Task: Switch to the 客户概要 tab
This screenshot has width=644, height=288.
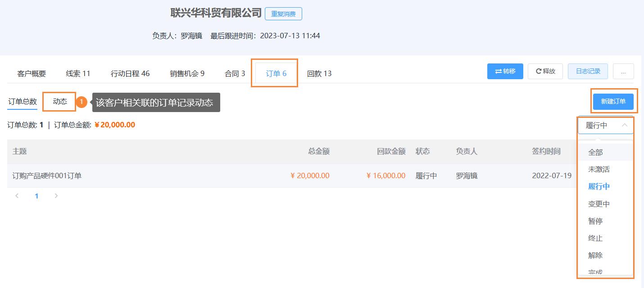Action: point(32,73)
